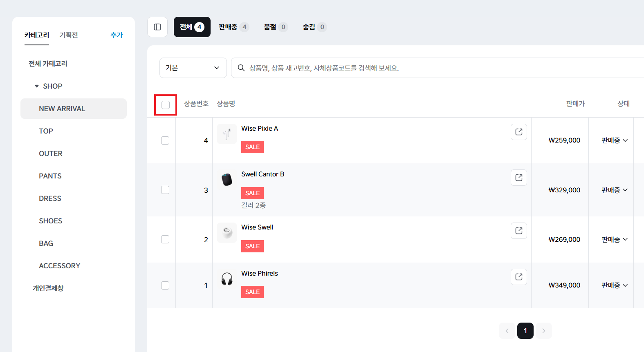Check the select-all products checkbox
Viewport: 644px width, 352px height.
[x=166, y=105]
